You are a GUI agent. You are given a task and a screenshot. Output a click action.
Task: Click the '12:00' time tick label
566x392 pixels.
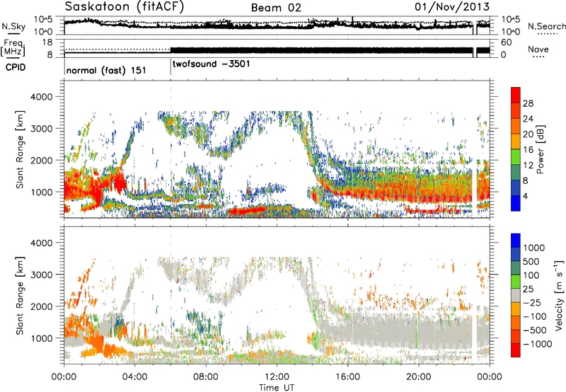[x=277, y=377]
